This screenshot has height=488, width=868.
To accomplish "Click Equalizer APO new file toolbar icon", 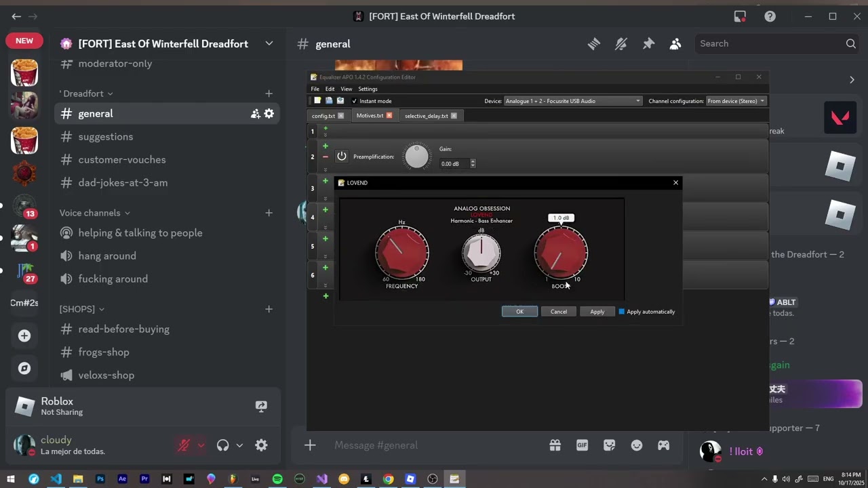I will tap(317, 101).
